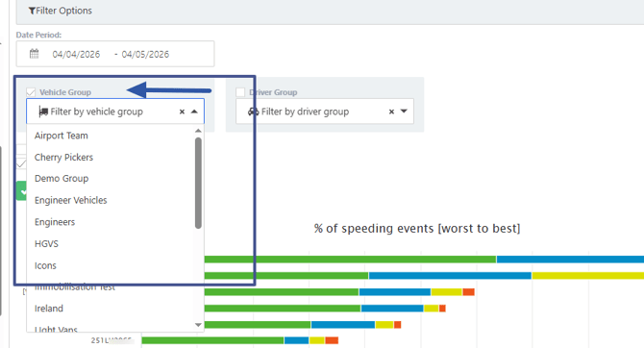644x348 pixels.
Task: Choose HGVS vehicle group
Action: click(46, 244)
